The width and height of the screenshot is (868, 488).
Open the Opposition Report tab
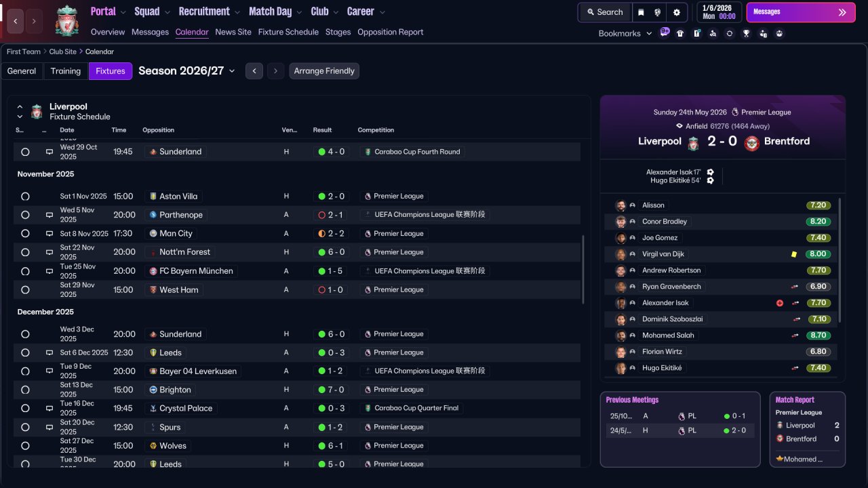pyautogui.click(x=391, y=32)
